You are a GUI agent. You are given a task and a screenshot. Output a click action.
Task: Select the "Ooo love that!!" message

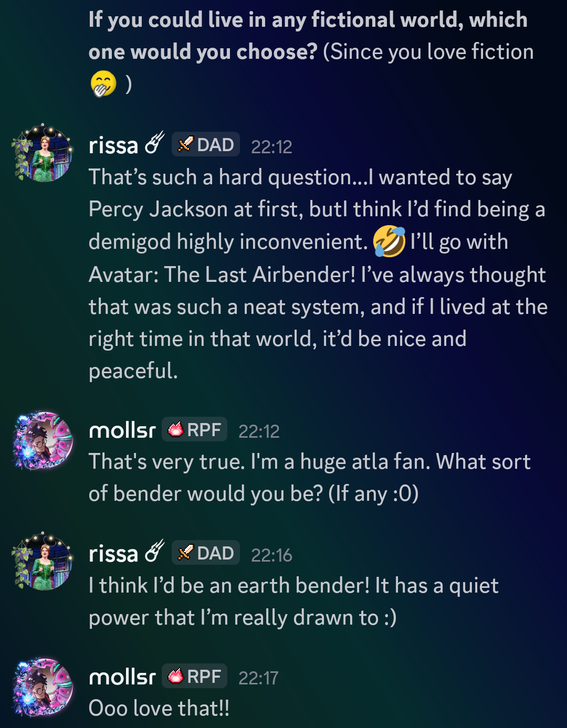coord(159,709)
